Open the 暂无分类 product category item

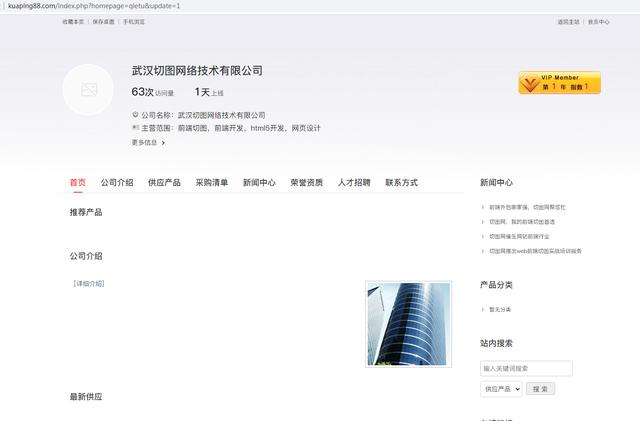tap(500, 310)
